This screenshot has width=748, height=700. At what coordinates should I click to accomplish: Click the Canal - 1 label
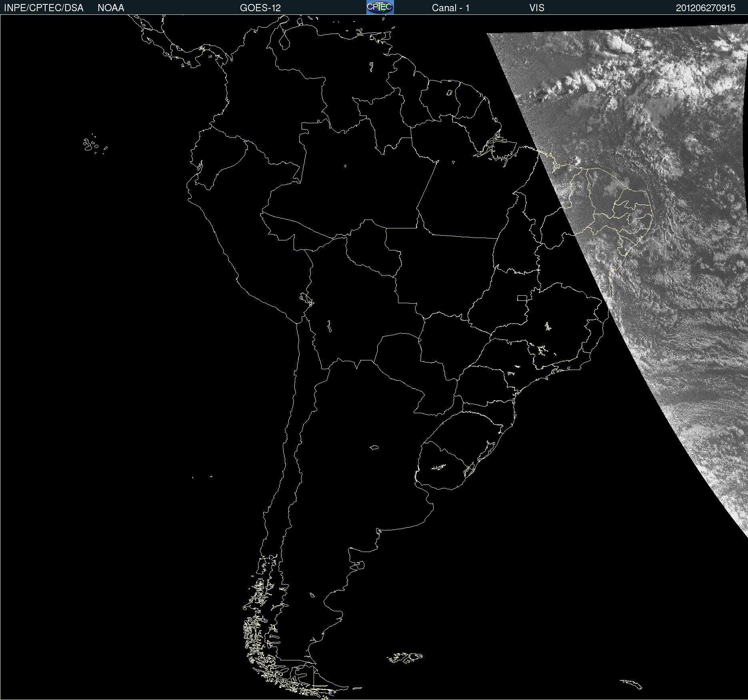click(x=451, y=8)
